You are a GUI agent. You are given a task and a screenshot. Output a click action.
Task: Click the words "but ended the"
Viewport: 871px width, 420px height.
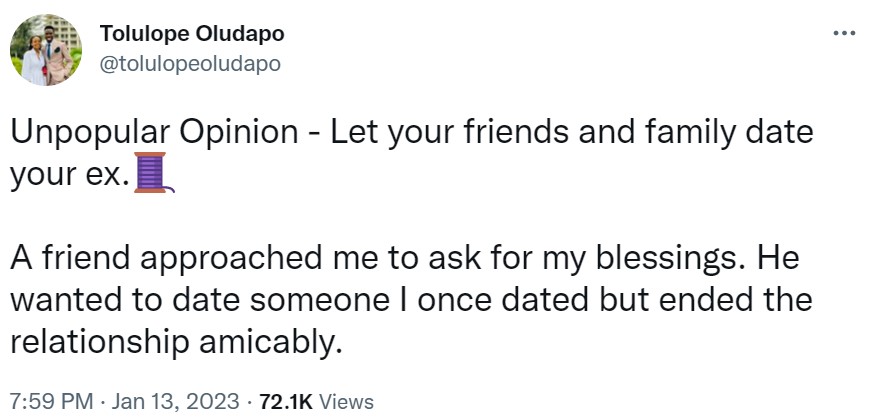[696, 300]
